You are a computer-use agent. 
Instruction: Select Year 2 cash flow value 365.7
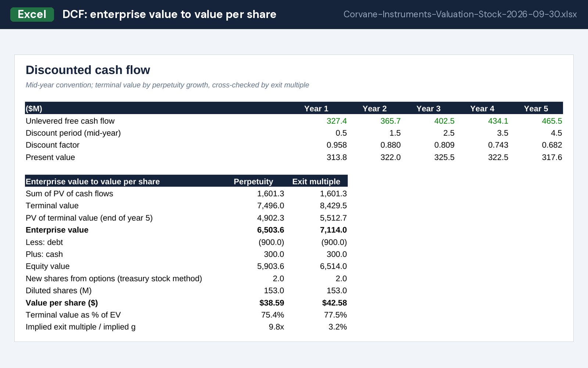pos(390,121)
